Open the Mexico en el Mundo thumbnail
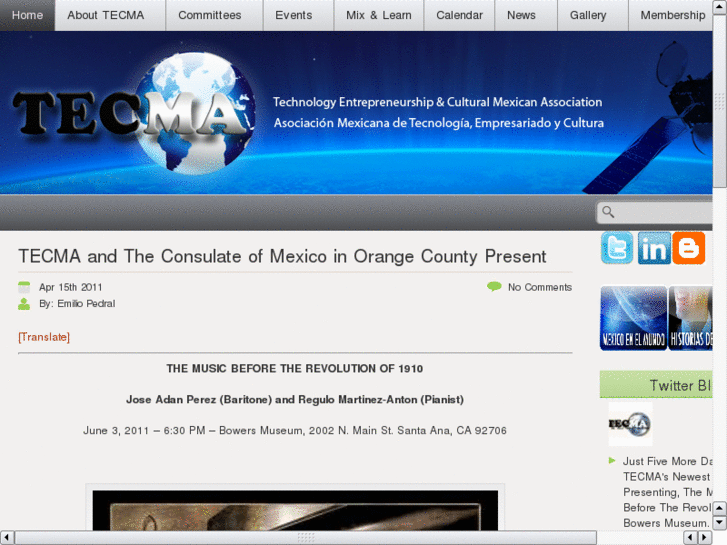 pos(633,318)
